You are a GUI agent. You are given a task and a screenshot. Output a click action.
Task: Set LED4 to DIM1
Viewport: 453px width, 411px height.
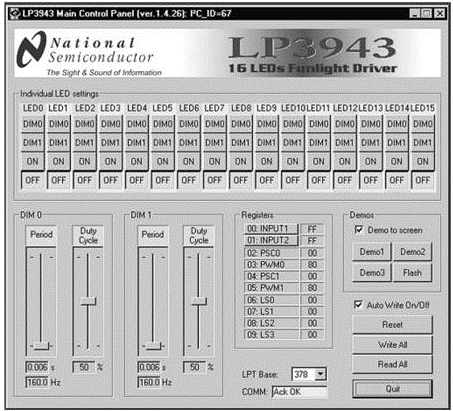point(137,143)
